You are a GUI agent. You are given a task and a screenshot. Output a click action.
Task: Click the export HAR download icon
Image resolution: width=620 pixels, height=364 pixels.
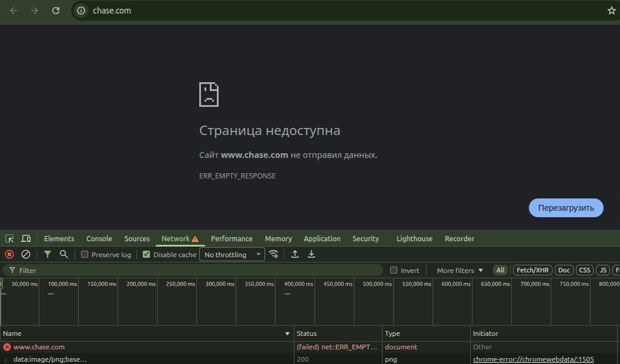(x=311, y=255)
